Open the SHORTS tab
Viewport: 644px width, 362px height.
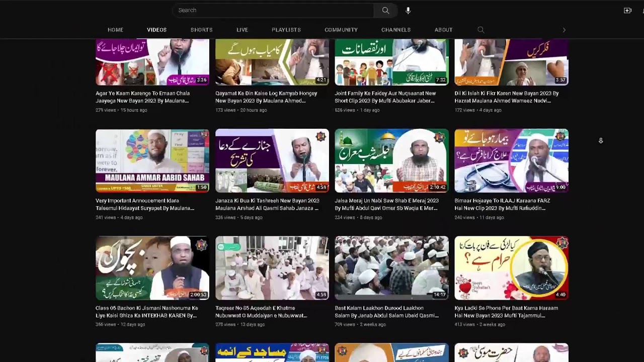pos(201,30)
